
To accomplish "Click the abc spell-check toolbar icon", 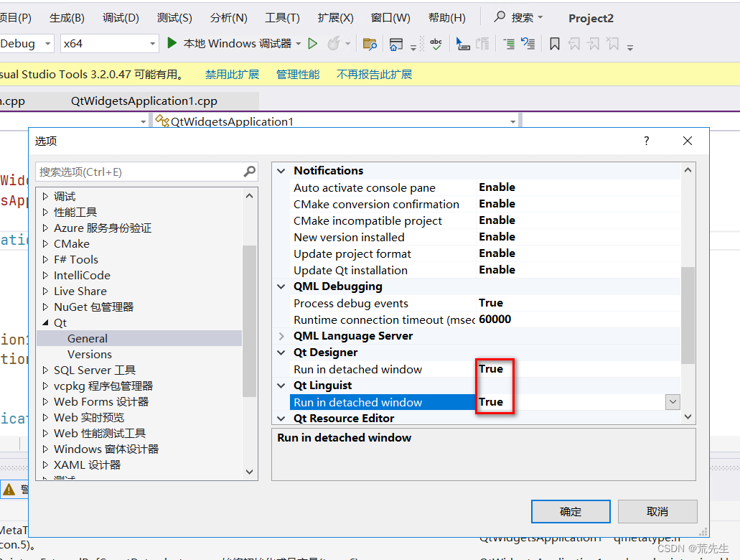I will (435, 43).
